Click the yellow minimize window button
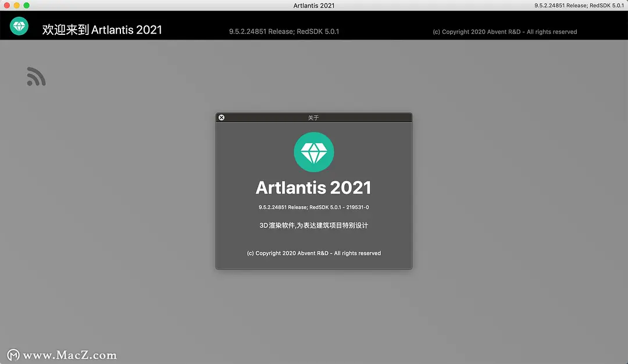 (16, 5)
